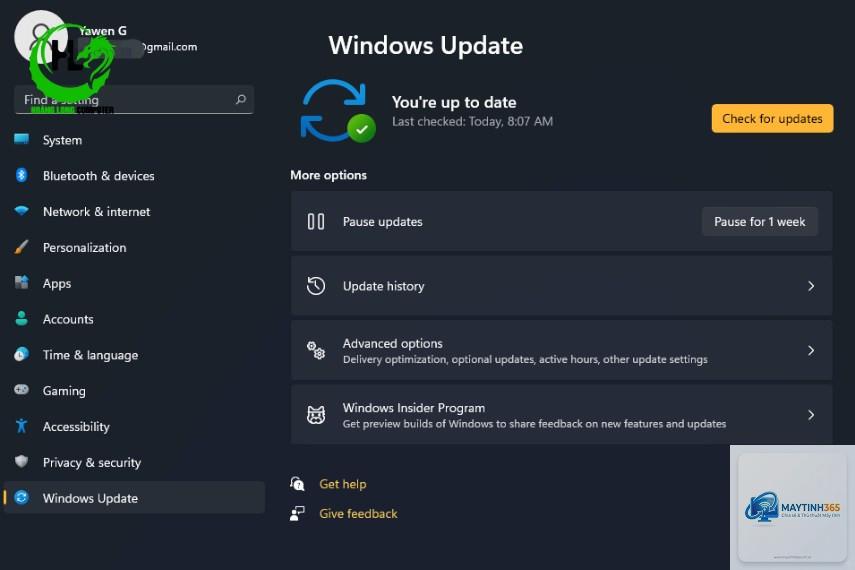Expand Update history chevron

(x=811, y=286)
